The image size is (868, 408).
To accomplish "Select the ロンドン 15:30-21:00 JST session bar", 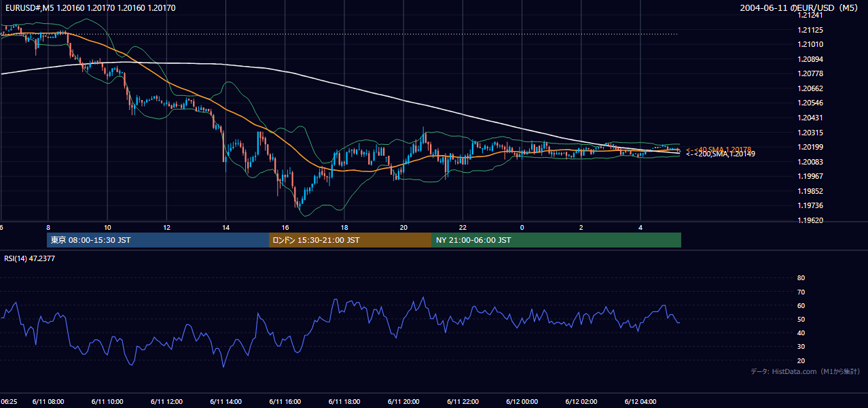I will [350, 240].
